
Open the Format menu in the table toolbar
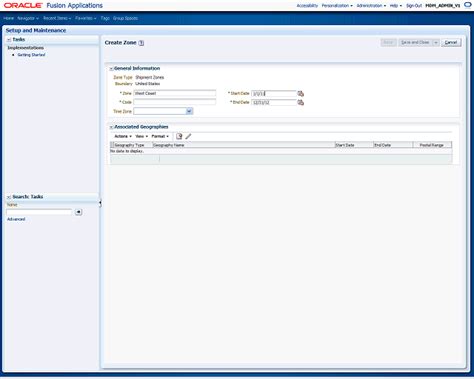tap(160, 136)
